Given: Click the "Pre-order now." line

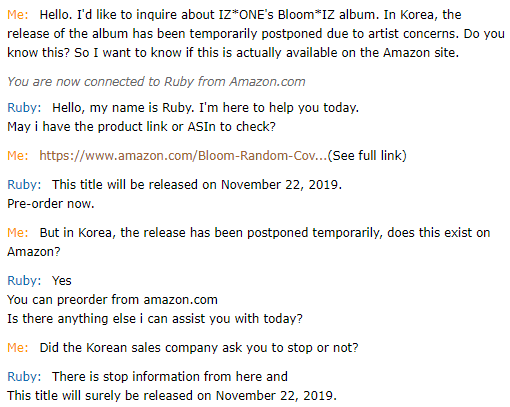Looking at the screenshot, I should 51,204.
